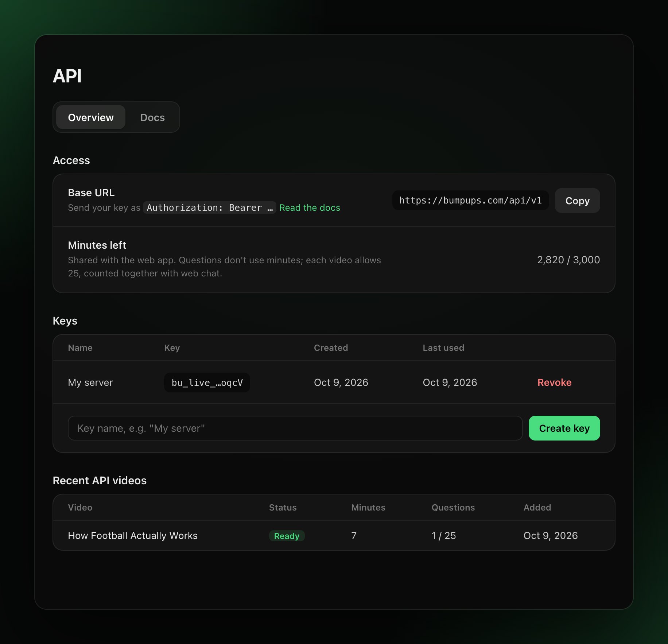Click the Questions column header
Image resolution: width=668 pixels, height=644 pixels.
pos(453,507)
